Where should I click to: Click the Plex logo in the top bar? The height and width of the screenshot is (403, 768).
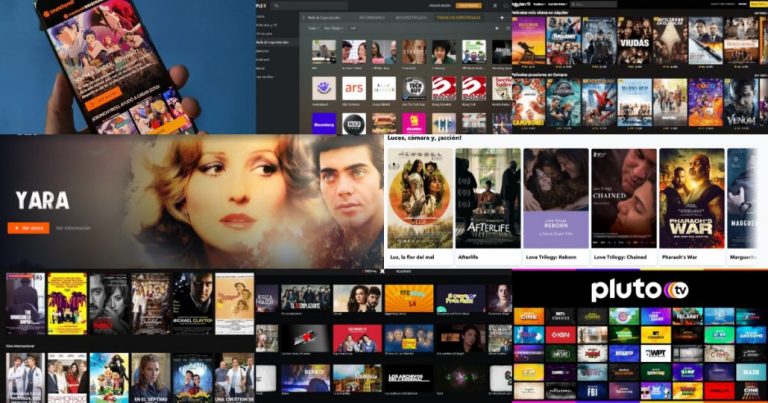pyautogui.click(x=261, y=5)
